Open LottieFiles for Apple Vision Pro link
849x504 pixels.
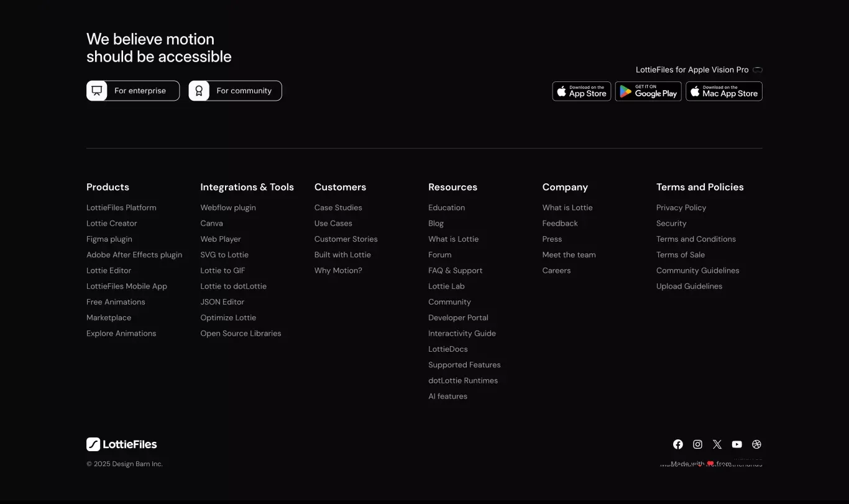tap(699, 70)
